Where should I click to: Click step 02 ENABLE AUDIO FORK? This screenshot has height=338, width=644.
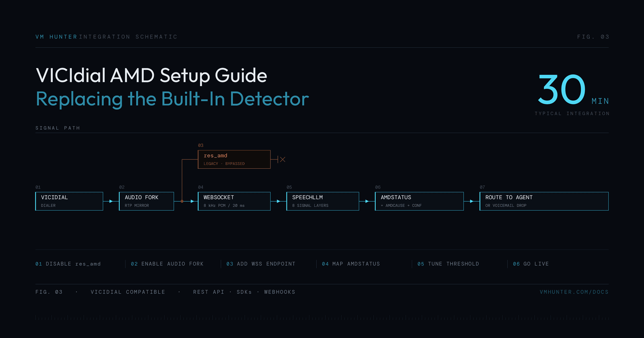167,264
